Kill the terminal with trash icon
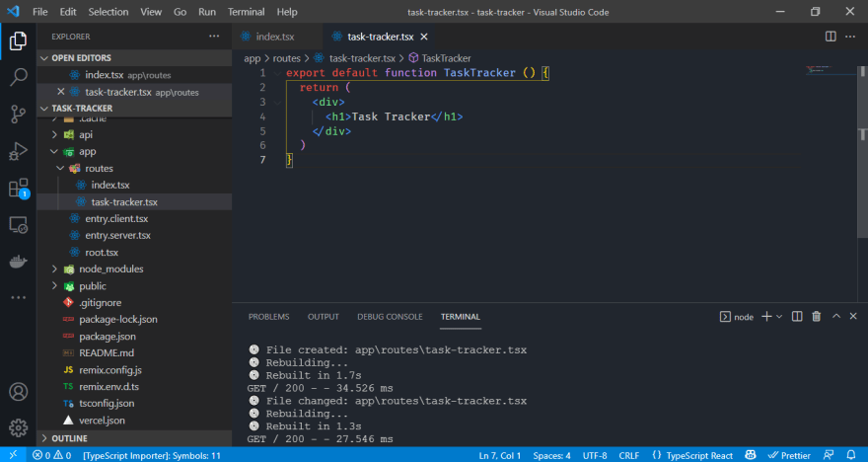Screen dimensions: 868x462 816,316
